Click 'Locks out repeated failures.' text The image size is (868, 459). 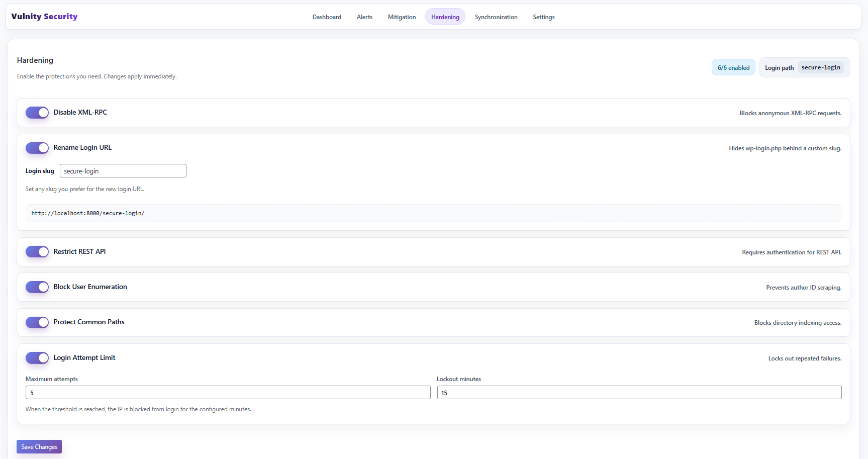pos(805,358)
